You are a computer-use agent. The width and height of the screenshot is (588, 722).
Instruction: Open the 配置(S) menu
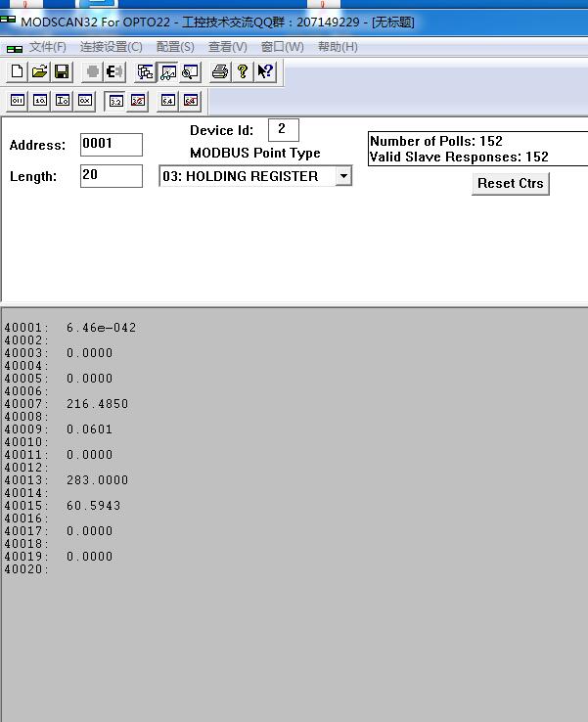[x=175, y=46]
